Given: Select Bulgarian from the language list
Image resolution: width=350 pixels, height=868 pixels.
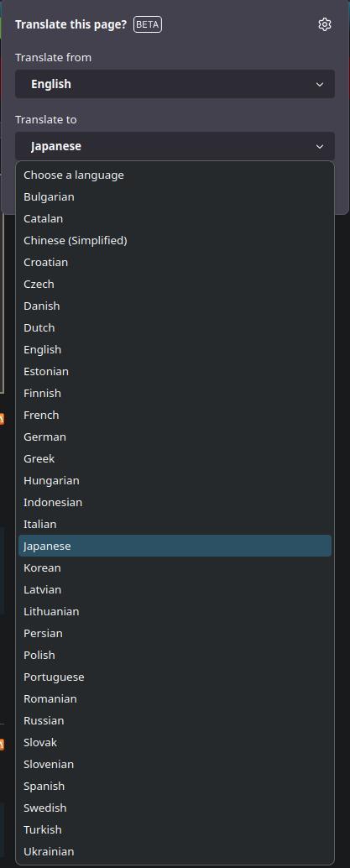Looking at the screenshot, I should click(175, 196).
